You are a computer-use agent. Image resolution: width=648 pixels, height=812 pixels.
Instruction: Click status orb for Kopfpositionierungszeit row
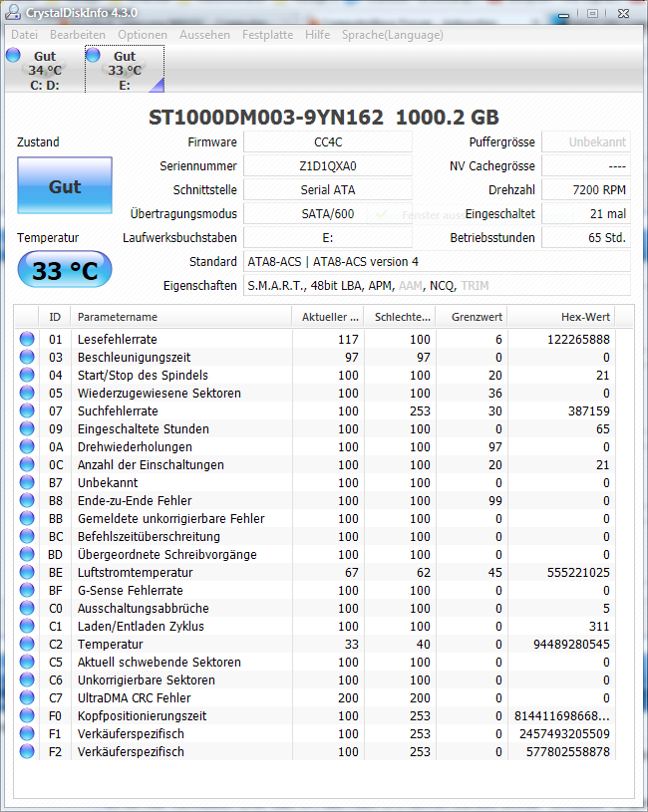pyautogui.click(x=27, y=715)
